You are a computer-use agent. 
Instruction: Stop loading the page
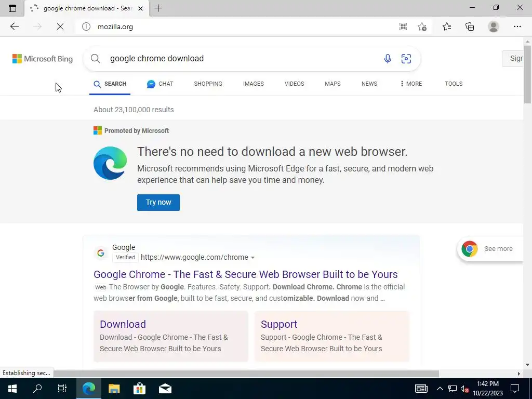[60, 26]
